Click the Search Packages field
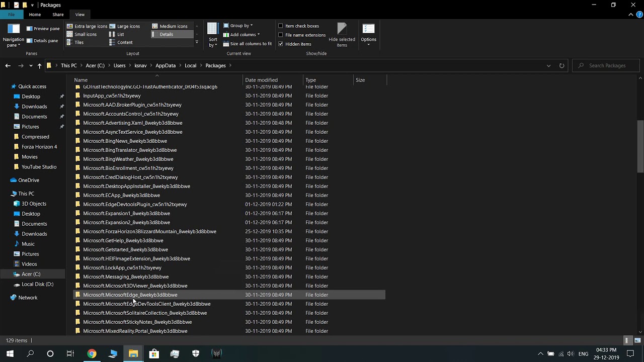 pos(606,65)
